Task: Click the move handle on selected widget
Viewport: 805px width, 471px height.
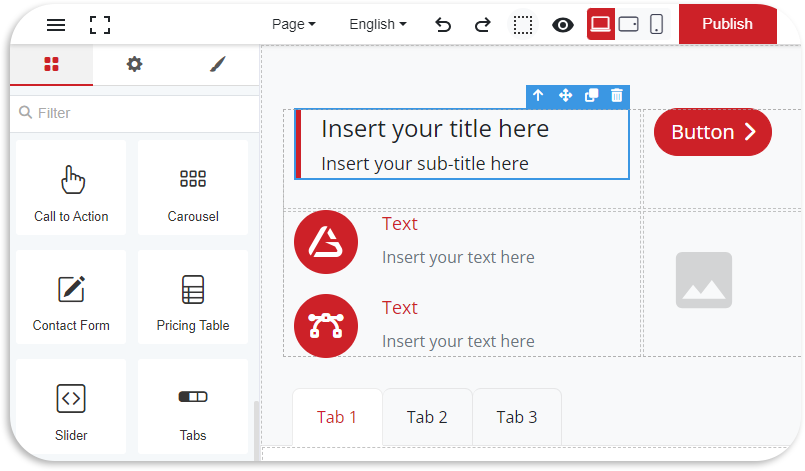Action: pos(565,96)
